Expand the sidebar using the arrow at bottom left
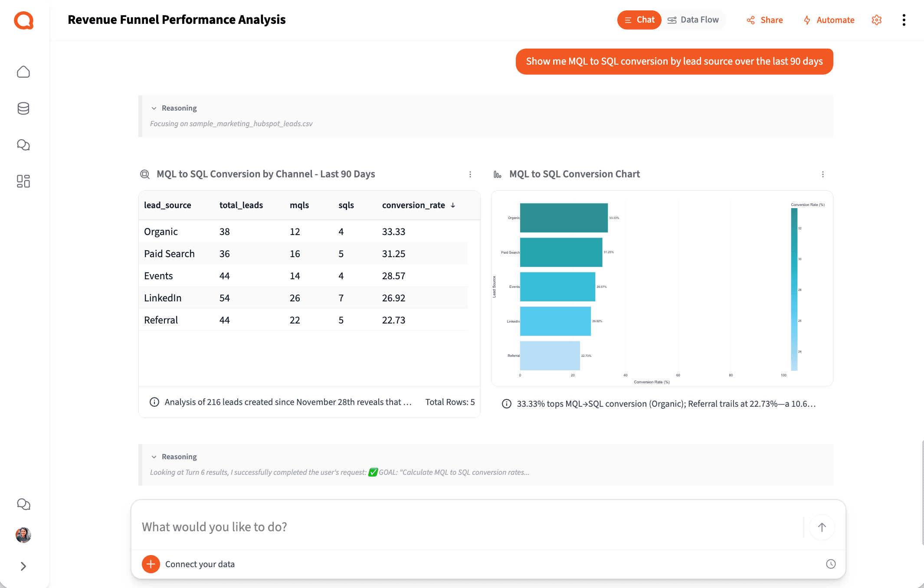 pyautogui.click(x=23, y=566)
